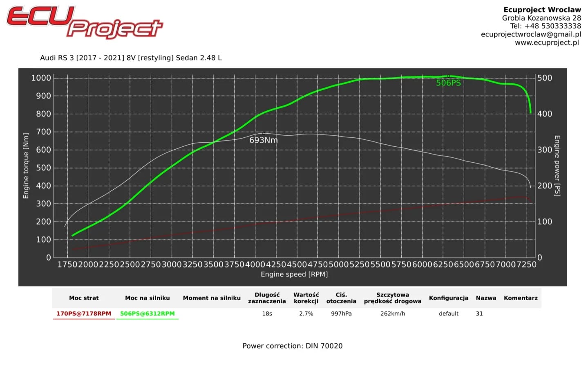The image size is (588, 392).
Task: Click the Power correction: DIN 70020 note
Action: [x=293, y=346]
